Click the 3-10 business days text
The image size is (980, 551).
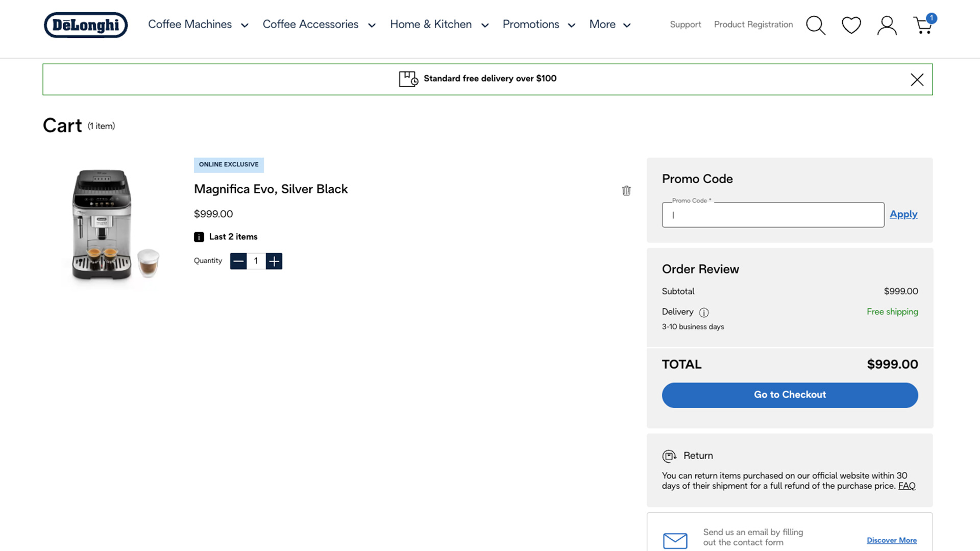(x=693, y=327)
